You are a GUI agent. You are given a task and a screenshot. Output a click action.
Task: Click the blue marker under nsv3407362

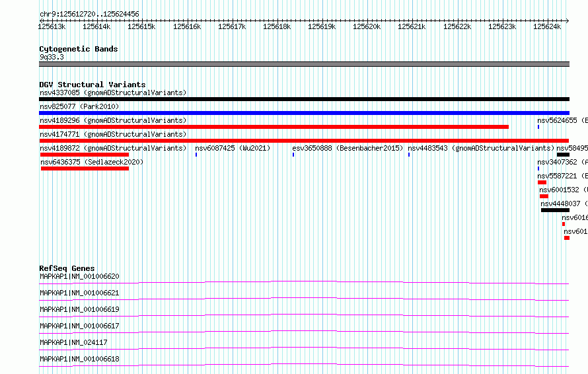(x=538, y=168)
